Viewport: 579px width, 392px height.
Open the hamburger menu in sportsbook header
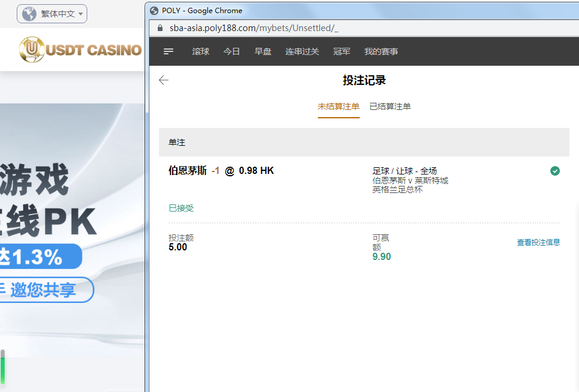coord(169,52)
